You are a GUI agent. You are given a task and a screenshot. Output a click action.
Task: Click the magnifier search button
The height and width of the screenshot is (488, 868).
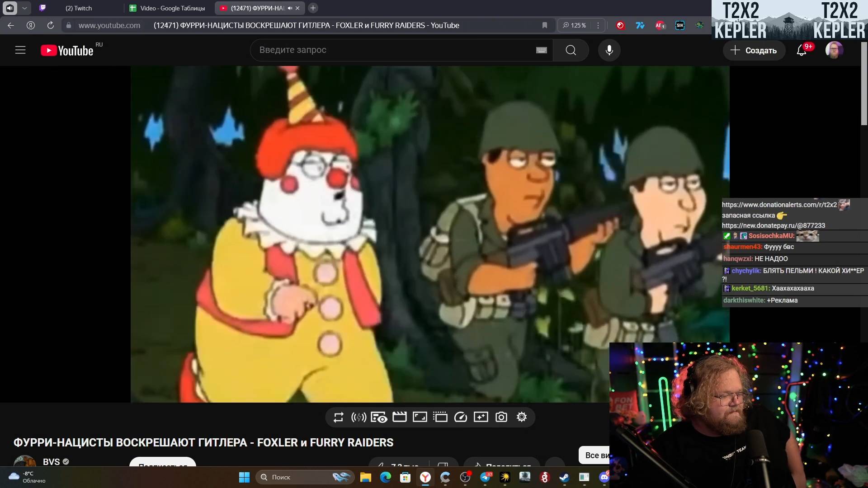(571, 50)
